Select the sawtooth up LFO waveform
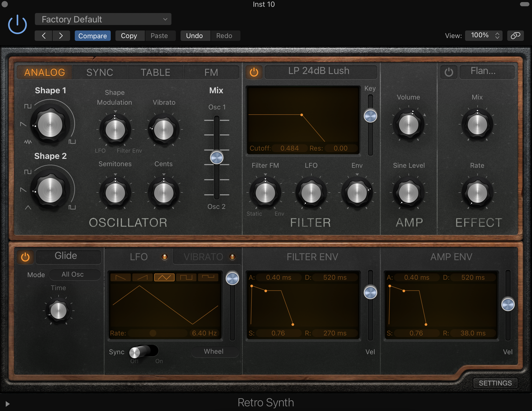 pos(142,277)
